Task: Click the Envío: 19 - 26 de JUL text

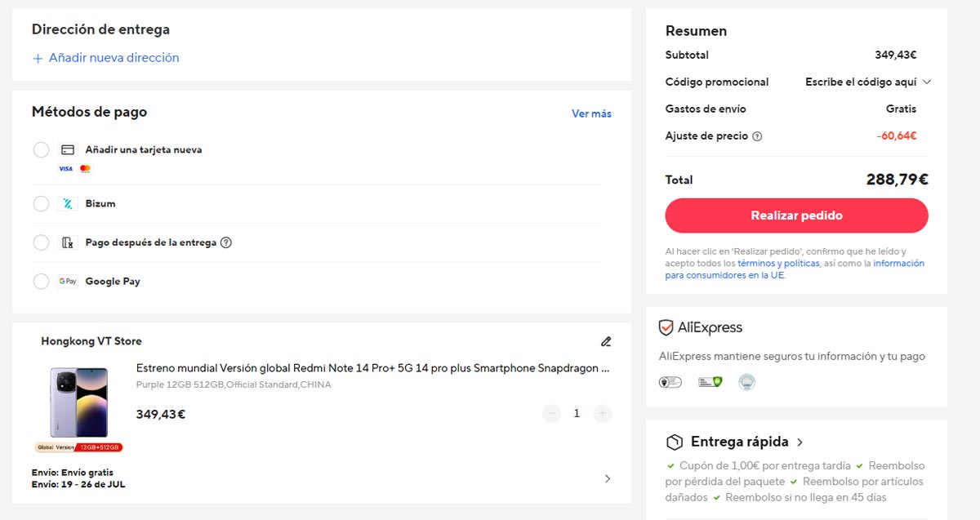Action: pyautogui.click(x=78, y=484)
